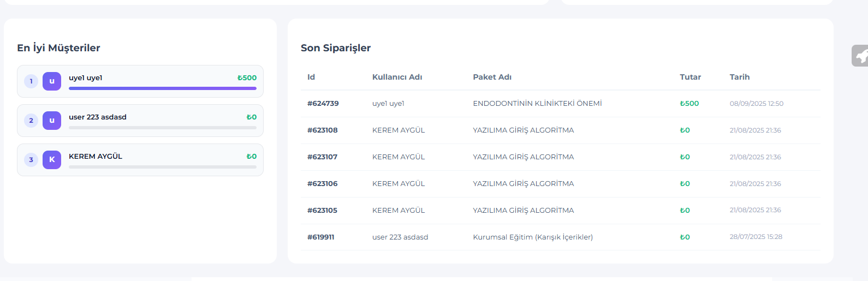868x281 pixels.
Task: Click the Id column header
Action: 311,77
